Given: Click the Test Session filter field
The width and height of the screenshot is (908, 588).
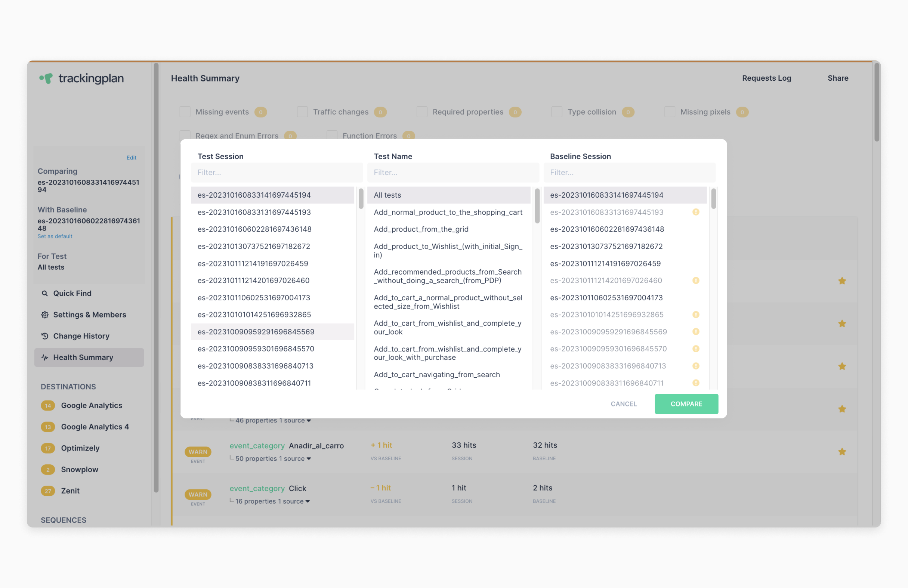Looking at the screenshot, I should (277, 172).
